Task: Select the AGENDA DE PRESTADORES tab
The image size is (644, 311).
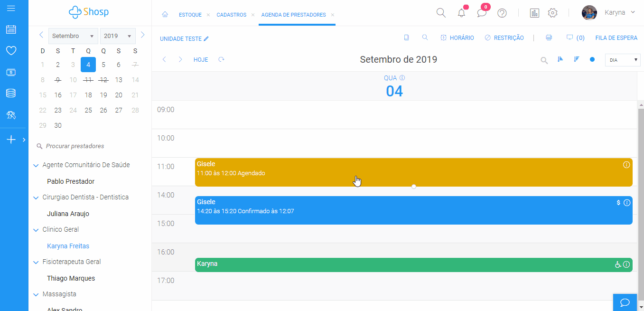Action: point(293,15)
